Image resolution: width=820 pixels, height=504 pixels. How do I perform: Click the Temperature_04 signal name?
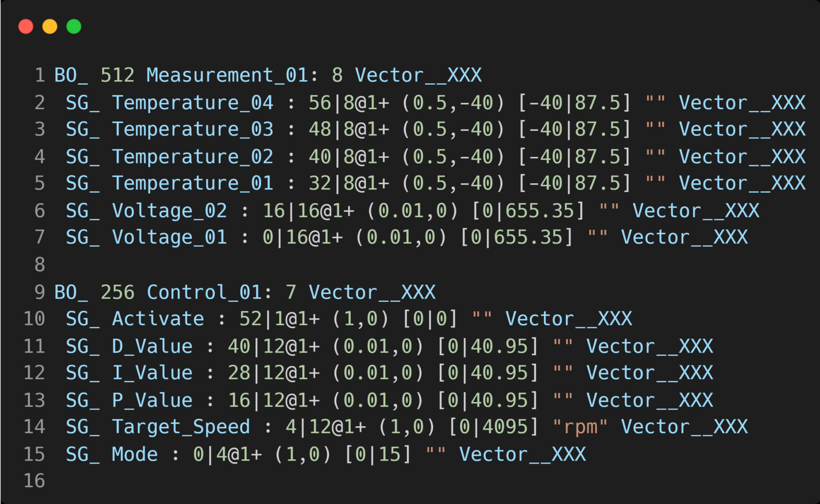pyautogui.click(x=192, y=102)
